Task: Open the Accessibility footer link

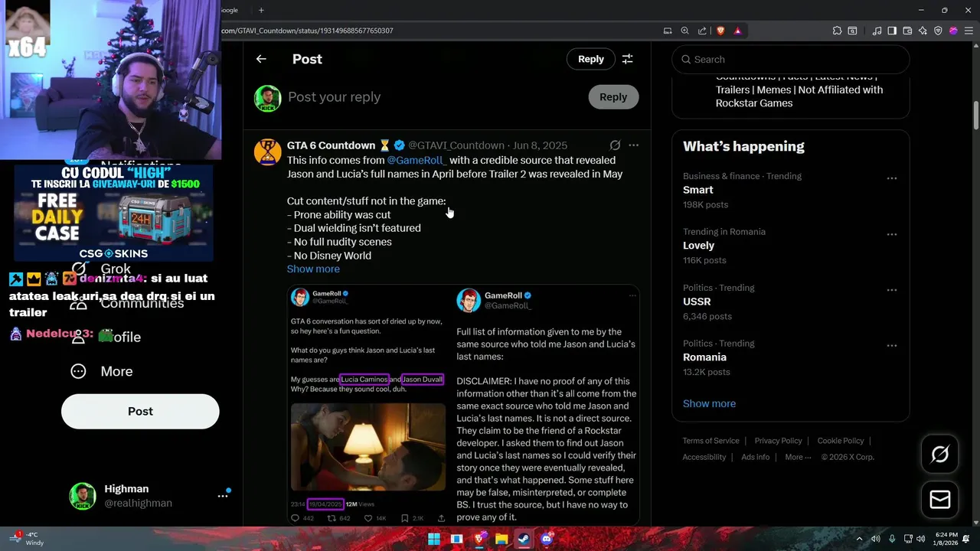Action: (x=704, y=457)
